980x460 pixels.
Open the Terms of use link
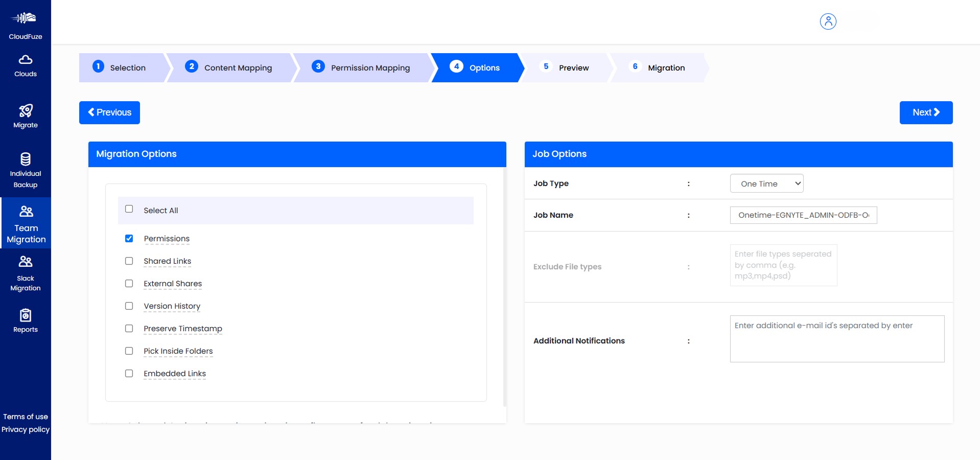26,417
